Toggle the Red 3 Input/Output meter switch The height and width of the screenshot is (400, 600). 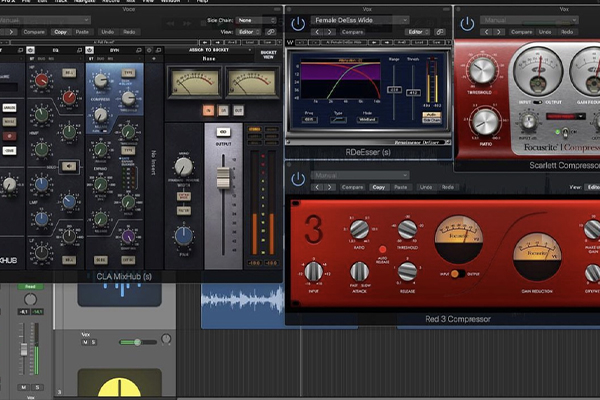tap(457, 274)
